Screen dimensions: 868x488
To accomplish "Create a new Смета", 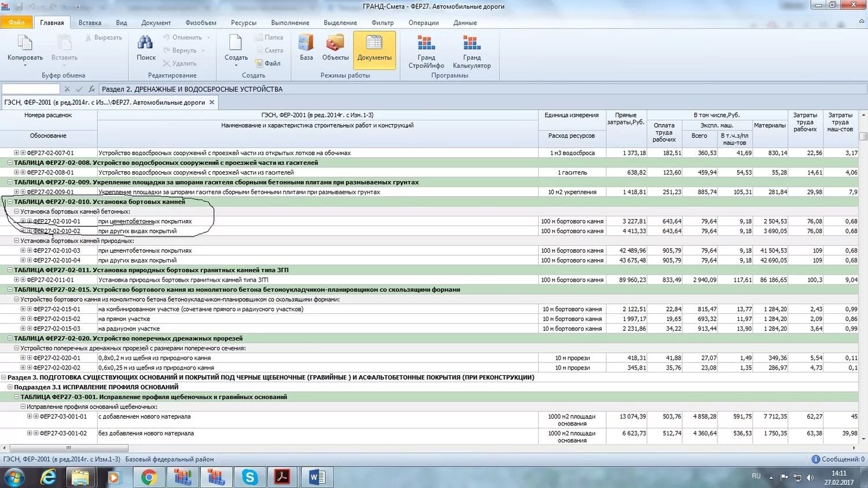I will click(269, 50).
